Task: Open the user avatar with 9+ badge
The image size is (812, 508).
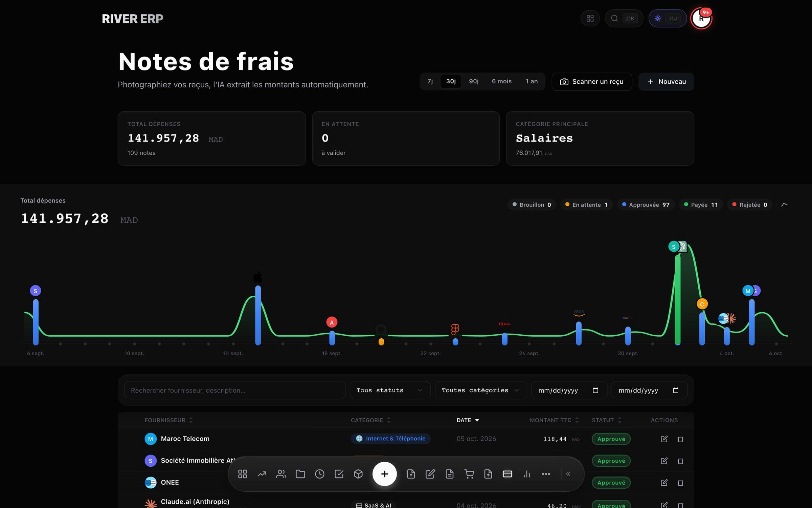Action: 701,18
